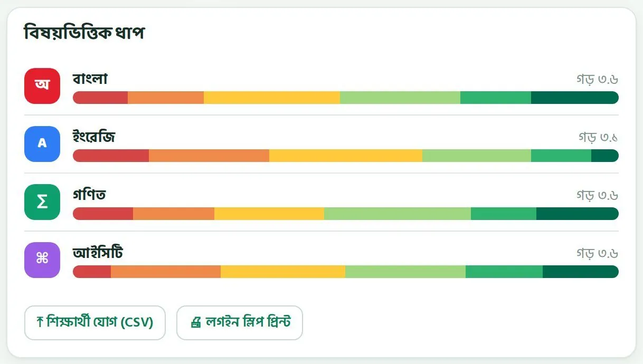This screenshot has height=364, width=643.
Task: Click the blue ইংরেজি subject icon
Action: tap(42, 144)
